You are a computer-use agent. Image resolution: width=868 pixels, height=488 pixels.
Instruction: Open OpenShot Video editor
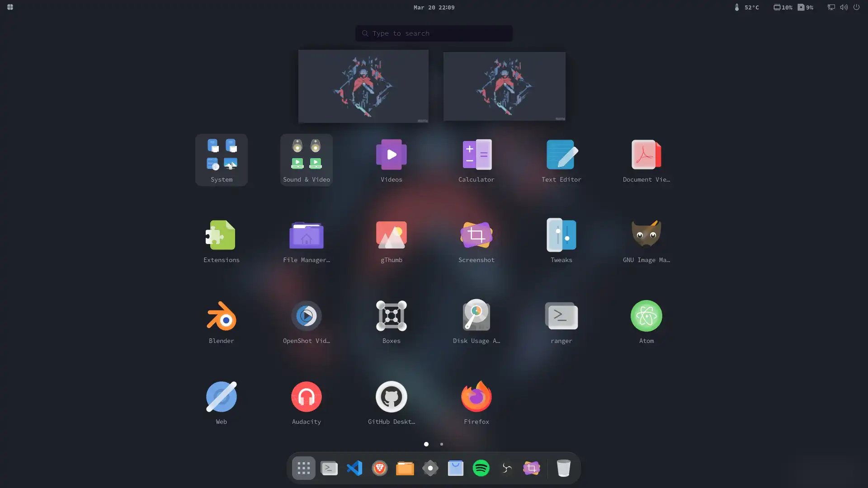(x=307, y=316)
